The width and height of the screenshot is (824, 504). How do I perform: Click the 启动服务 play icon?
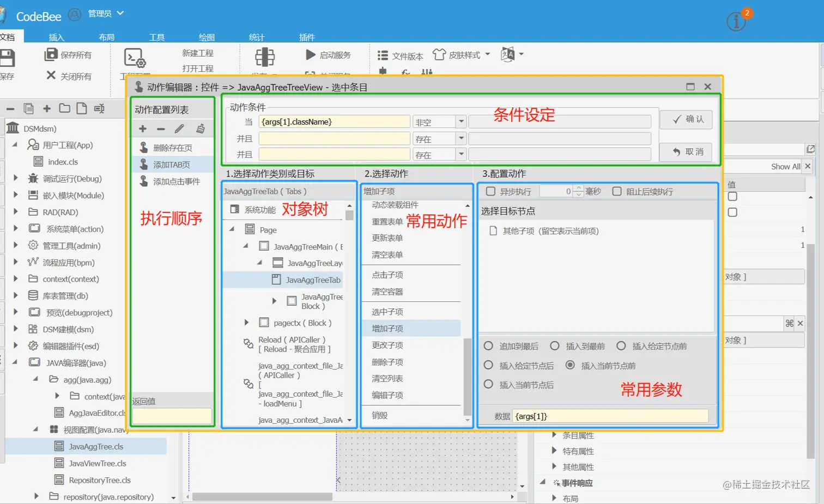pyautogui.click(x=311, y=54)
